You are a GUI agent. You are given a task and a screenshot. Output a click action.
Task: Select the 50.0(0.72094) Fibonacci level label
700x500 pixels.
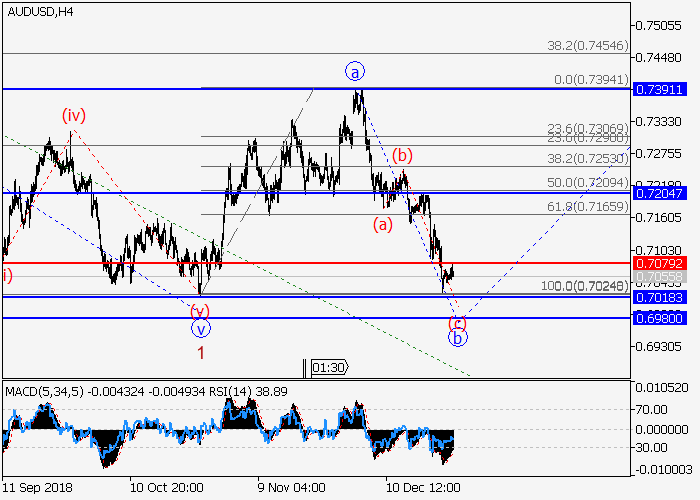(x=589, y=183)
